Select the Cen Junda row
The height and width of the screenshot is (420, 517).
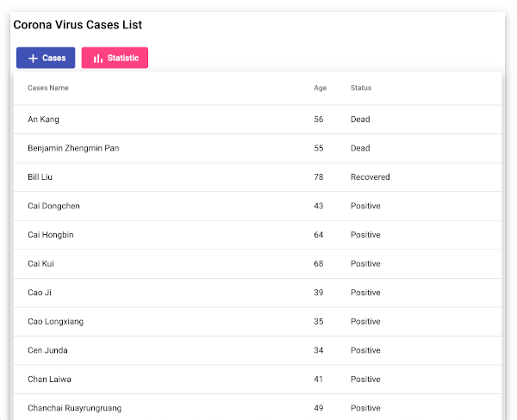(x=258, y=350)
